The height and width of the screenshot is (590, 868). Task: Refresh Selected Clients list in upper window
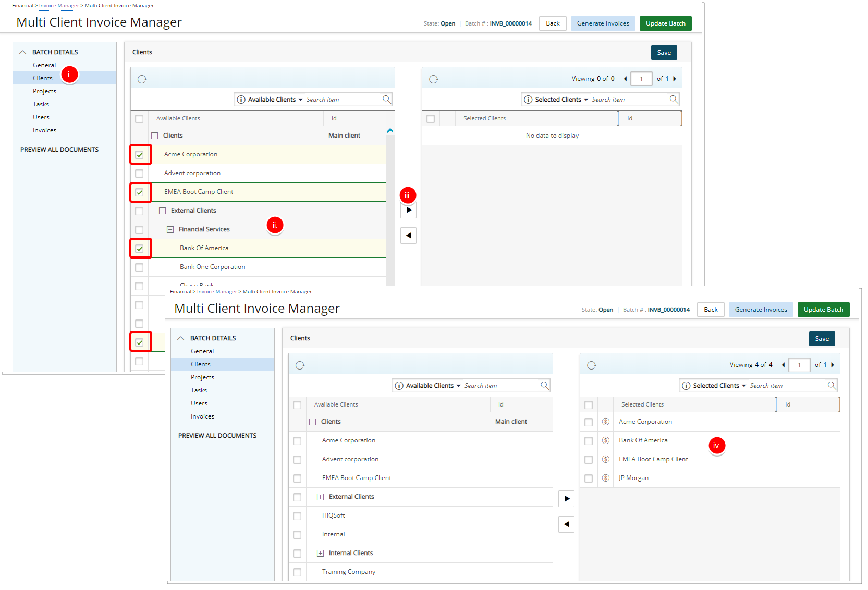[433, 79]
